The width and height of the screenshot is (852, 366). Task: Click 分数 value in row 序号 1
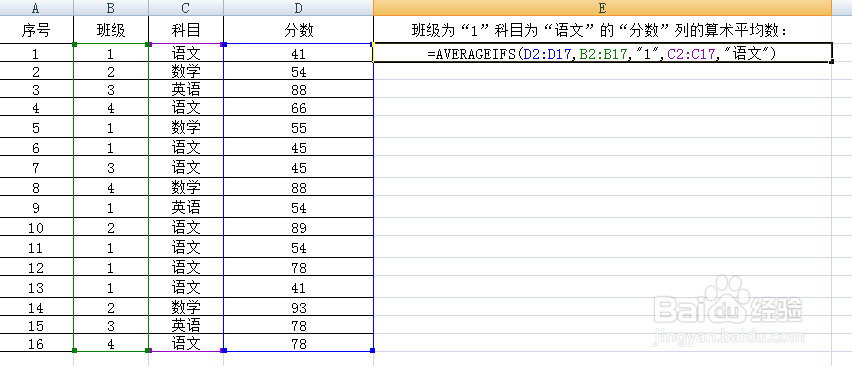pos(298,53)
